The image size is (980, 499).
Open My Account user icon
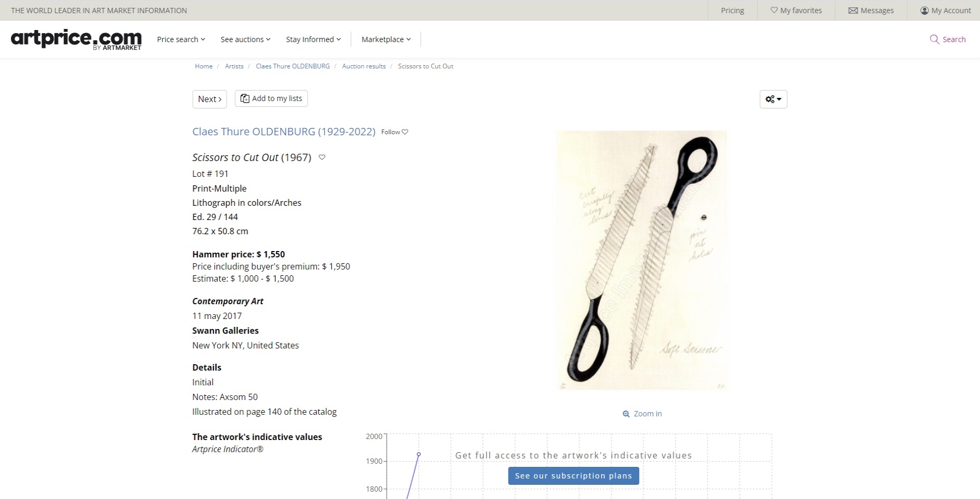(x=945, y=11)
